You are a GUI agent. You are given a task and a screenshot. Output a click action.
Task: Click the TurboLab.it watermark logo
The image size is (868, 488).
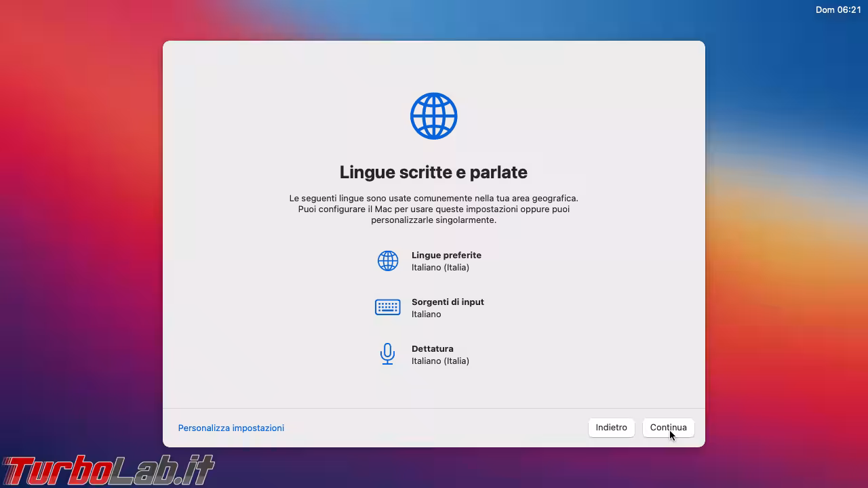coord(108,470)
